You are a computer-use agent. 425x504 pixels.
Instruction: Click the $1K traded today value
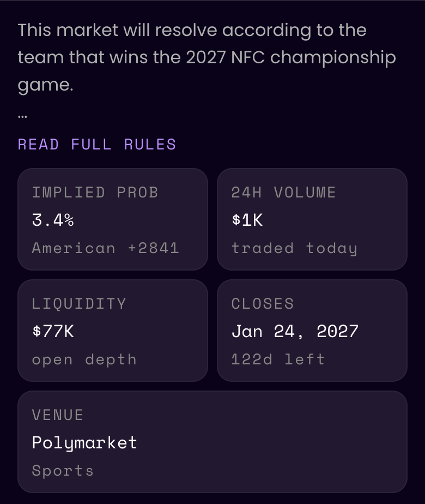coord(247,220)
